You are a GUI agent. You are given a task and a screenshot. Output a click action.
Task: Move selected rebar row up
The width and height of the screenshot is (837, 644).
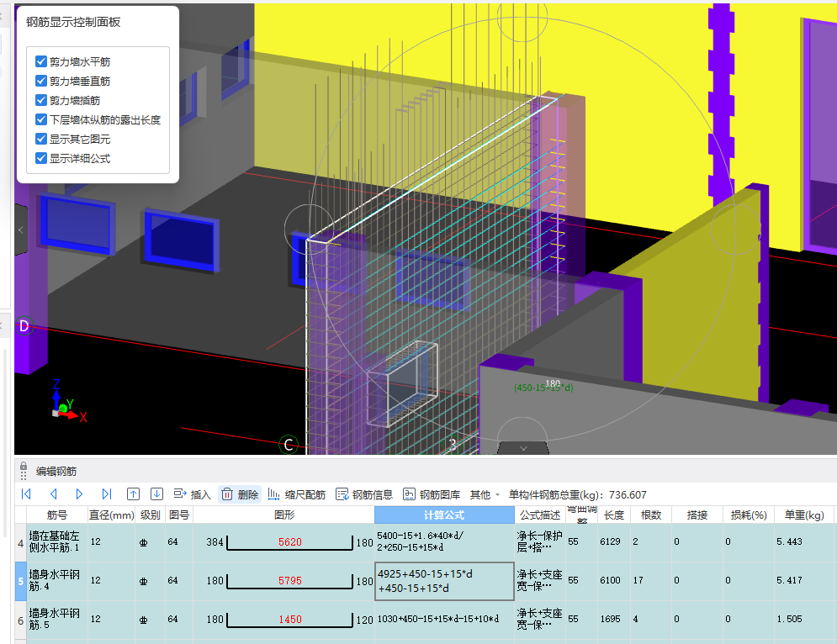coord(133,494)
